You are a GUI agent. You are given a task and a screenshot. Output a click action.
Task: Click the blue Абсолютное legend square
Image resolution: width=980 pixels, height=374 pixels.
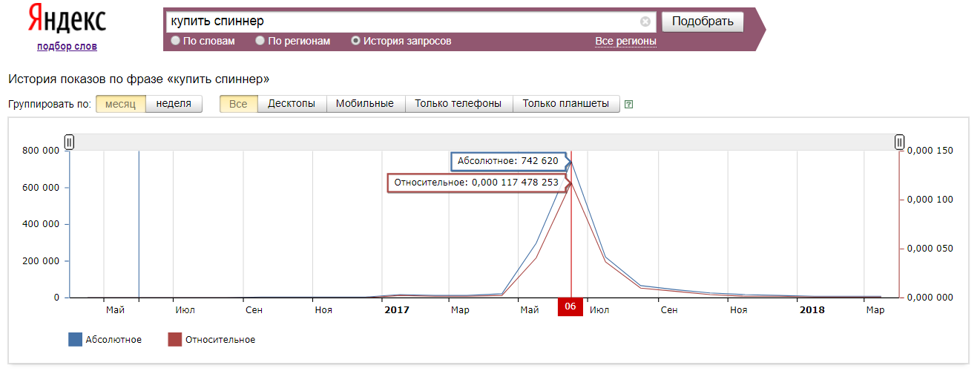pos(75,340)
